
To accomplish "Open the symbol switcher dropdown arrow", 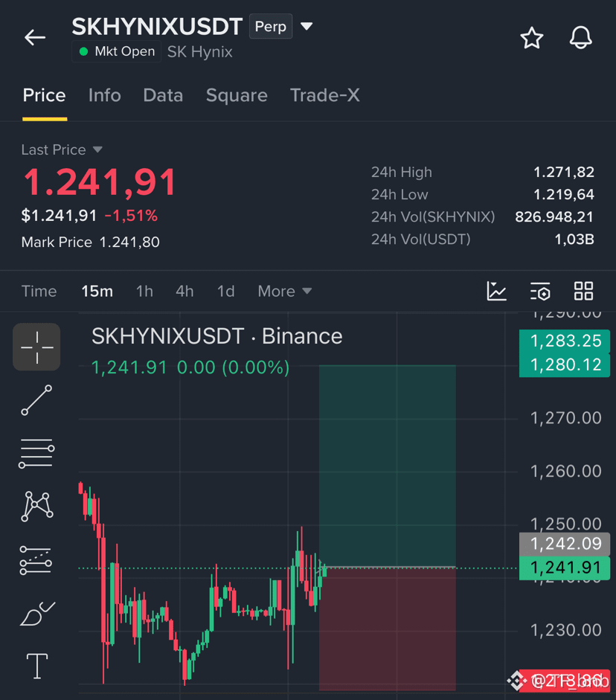I will pyautogui.click(x=307, y=26).
